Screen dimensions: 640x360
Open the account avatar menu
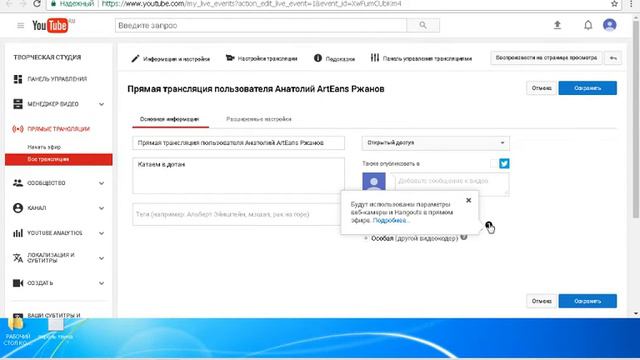pos(609,25)
